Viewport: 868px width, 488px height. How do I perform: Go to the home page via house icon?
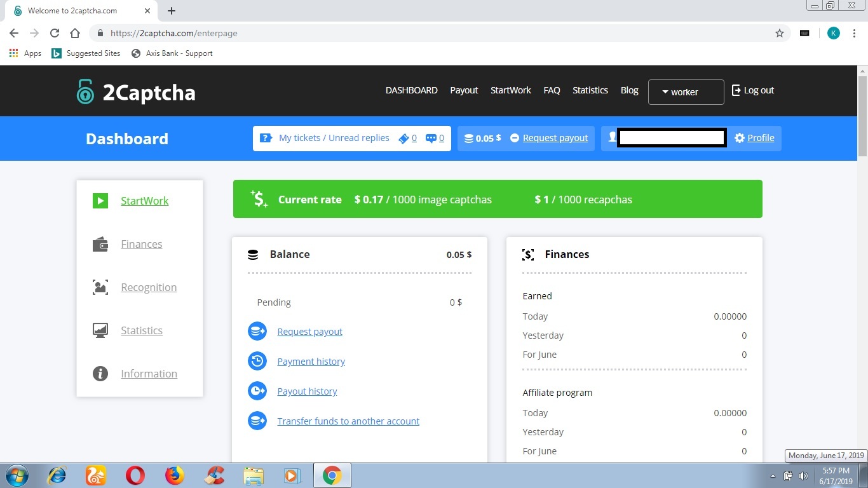[75, 33]
